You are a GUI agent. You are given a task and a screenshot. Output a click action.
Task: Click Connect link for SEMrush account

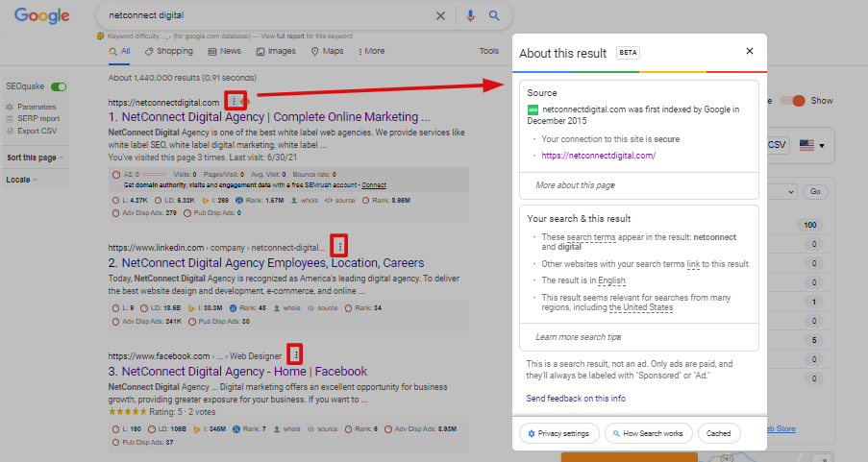(374, 185)
